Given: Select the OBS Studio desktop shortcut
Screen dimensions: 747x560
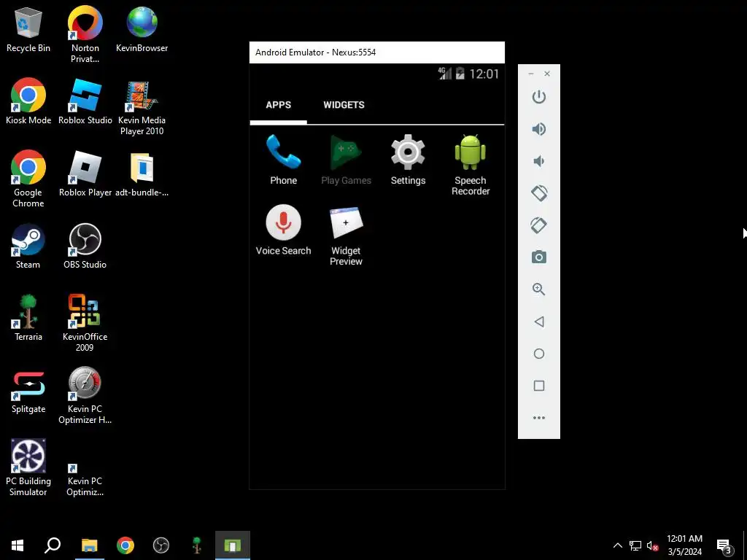Looking at the screenshot, I should click(x=85, y=246).
